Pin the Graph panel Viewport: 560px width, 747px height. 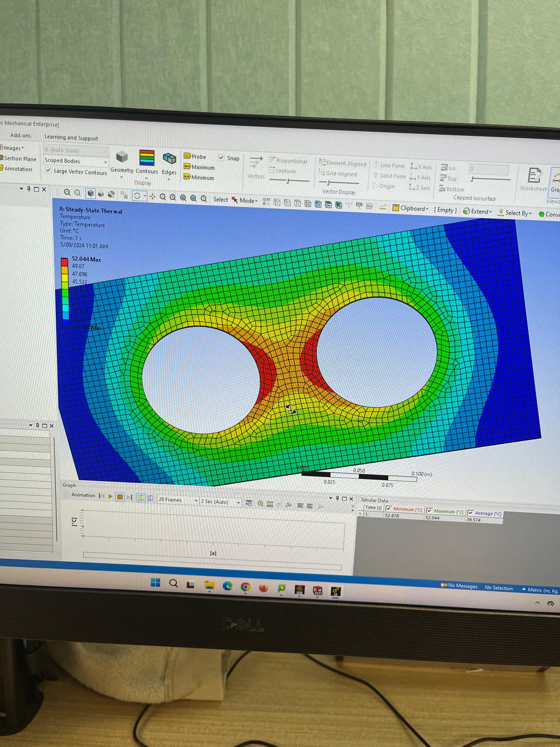337,498
